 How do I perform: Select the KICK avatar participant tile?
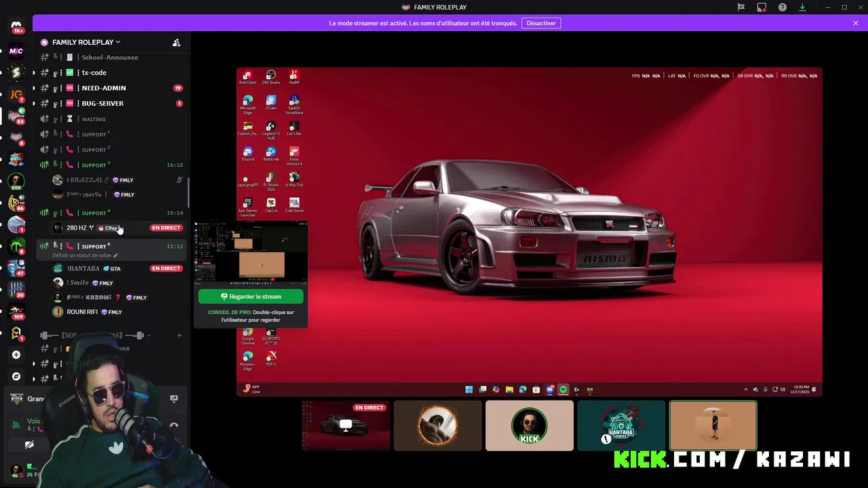click(530, 426)
